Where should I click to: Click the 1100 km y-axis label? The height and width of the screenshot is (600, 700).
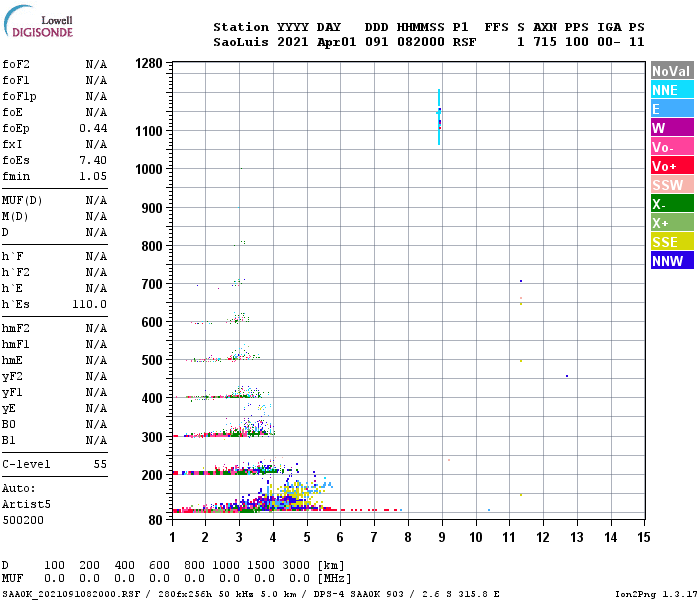(x=149, y=131)
